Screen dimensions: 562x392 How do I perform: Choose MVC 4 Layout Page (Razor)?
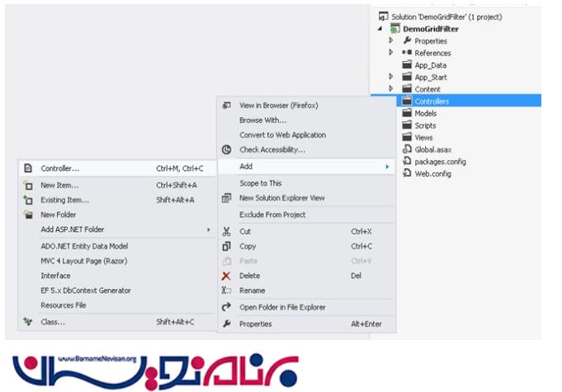pyautogui.click(x=117, y=261)
